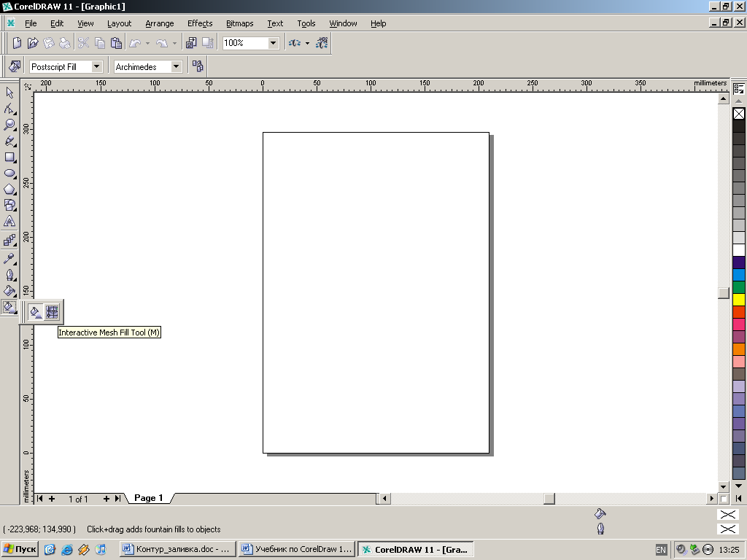
Task: Select the Pick tool
Action: [x=9, y=93]
